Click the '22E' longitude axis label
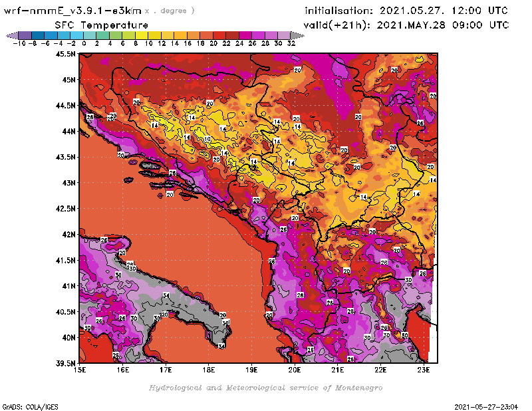 [x=380, y=370]
